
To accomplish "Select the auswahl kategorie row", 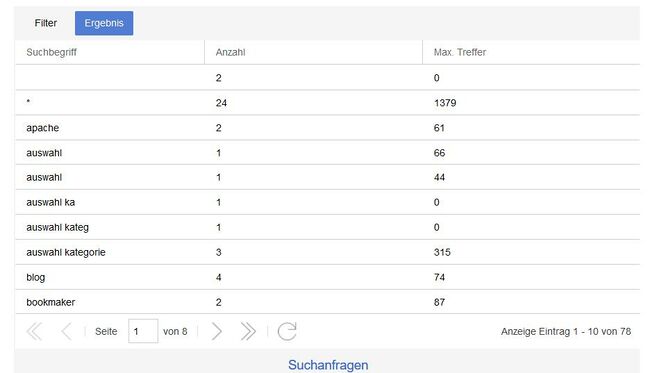I will [327, 252].
